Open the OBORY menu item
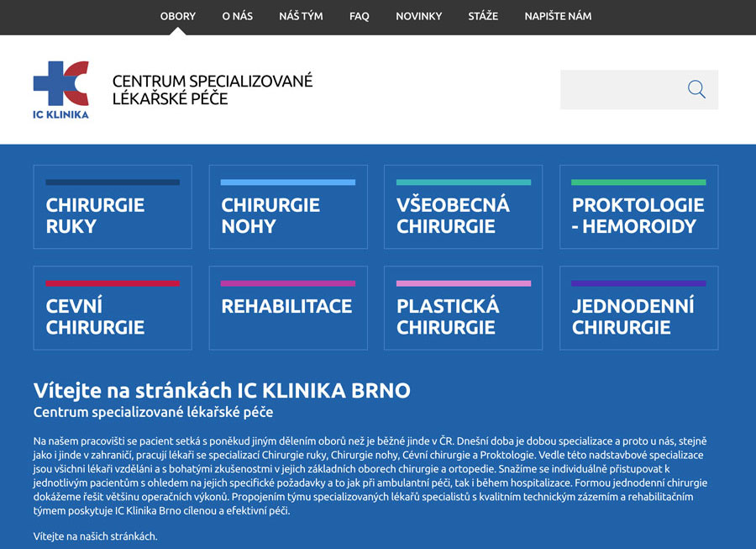 point(178,17)
